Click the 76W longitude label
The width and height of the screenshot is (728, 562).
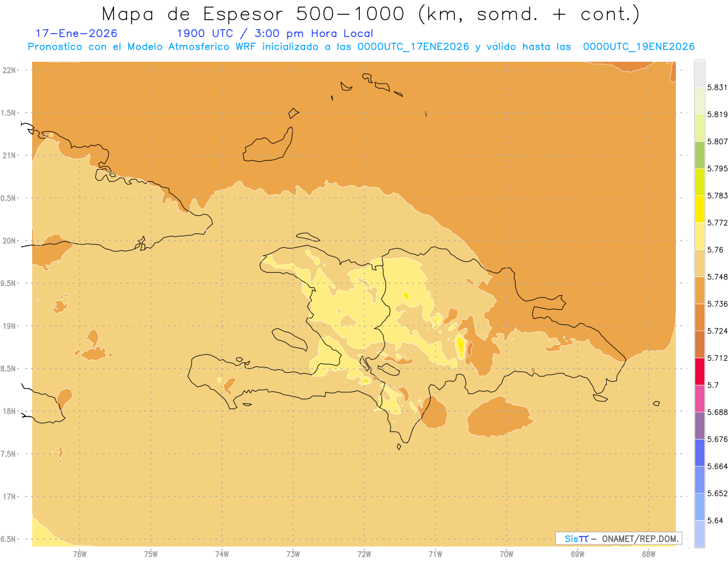pyautogui.click(x=79, y=554)
